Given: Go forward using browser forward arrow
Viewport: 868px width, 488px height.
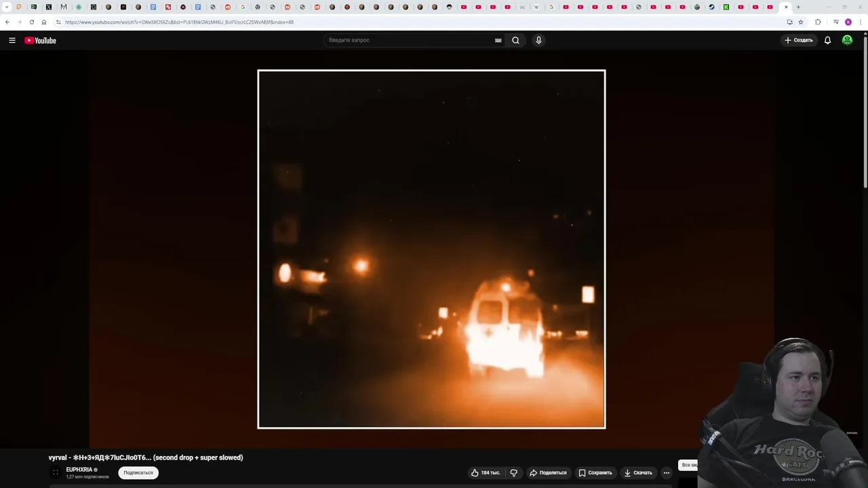Looking at the screenshot, I should tap(19, 22).
